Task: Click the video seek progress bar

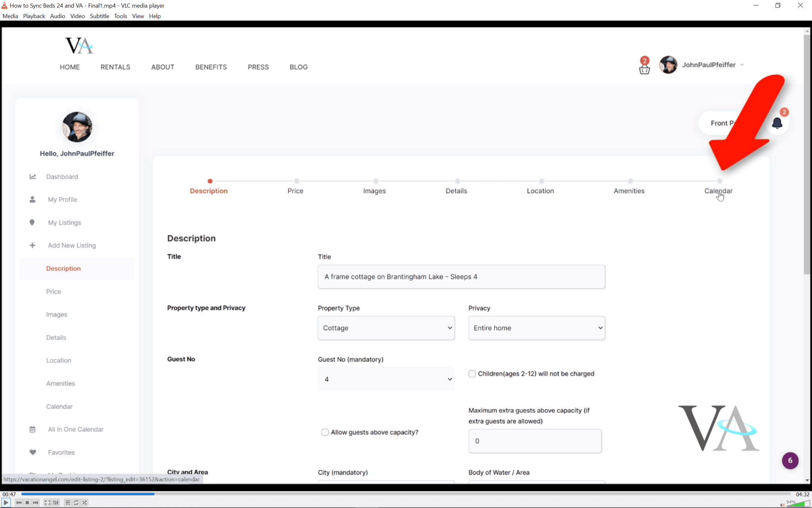Action: [x=396, y=494]
